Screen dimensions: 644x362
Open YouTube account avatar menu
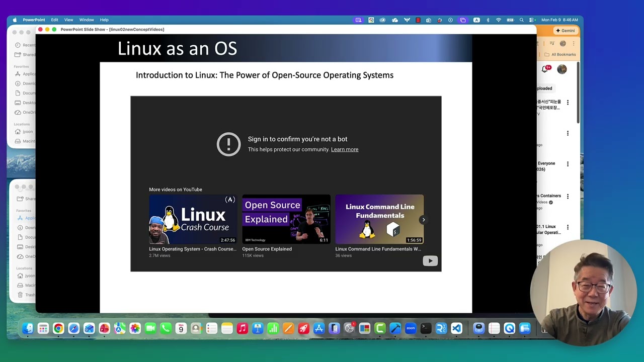(x=562, y=69)
